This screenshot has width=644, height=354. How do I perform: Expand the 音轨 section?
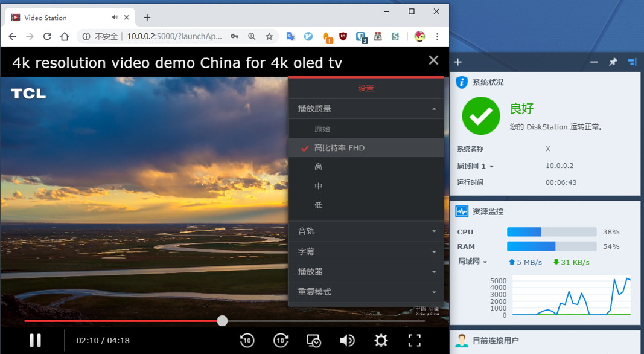click(366, 231)
